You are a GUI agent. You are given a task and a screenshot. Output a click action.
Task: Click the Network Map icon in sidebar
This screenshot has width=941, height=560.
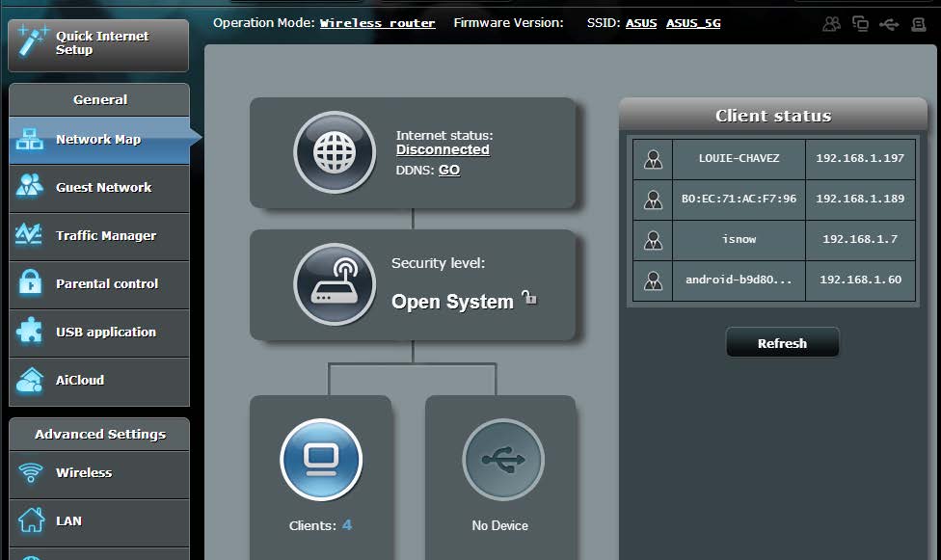[x=29, y=139]
